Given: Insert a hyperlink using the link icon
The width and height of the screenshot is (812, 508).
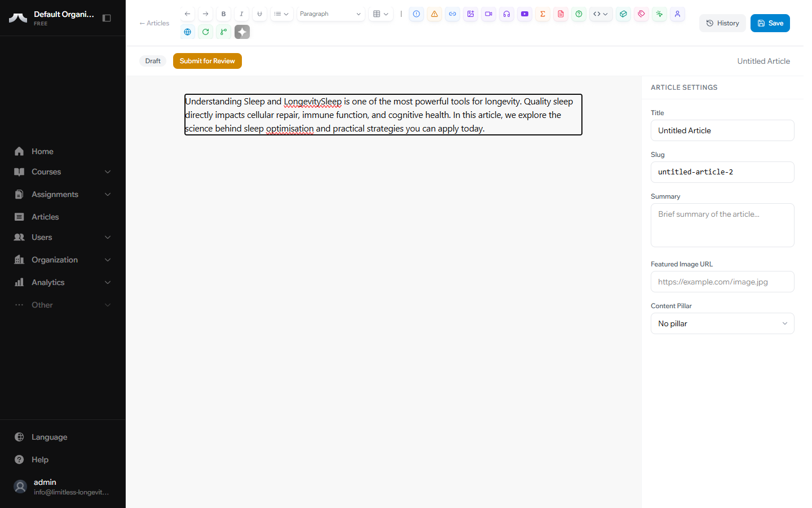Looking at the screenshot, I should pos(452,14).
